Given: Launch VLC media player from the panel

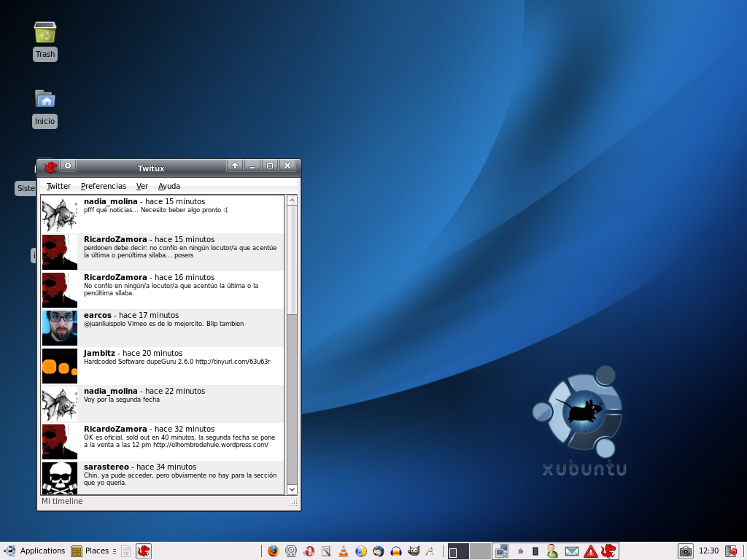Looking at the screenshot, I should 343,551.
